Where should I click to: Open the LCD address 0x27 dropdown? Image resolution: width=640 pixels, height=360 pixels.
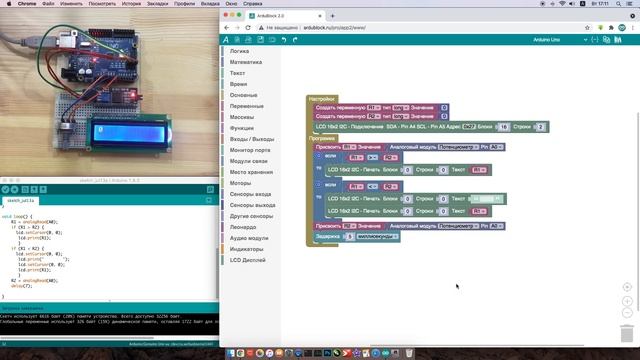[x=469, y=127]
